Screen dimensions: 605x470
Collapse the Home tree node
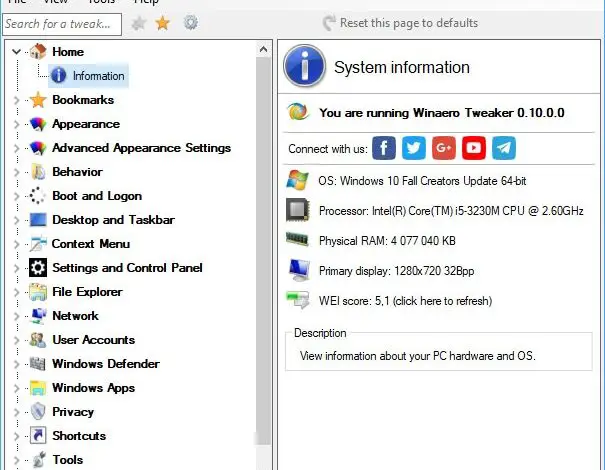pyautogui.click(x=16, y=51)
